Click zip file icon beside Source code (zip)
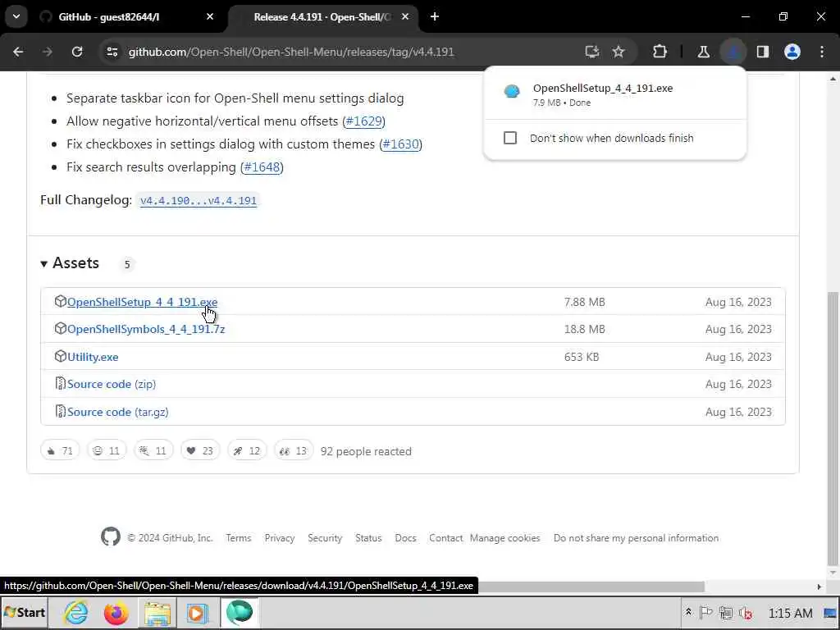Screen dimensions: 840x630 [61, 384]
